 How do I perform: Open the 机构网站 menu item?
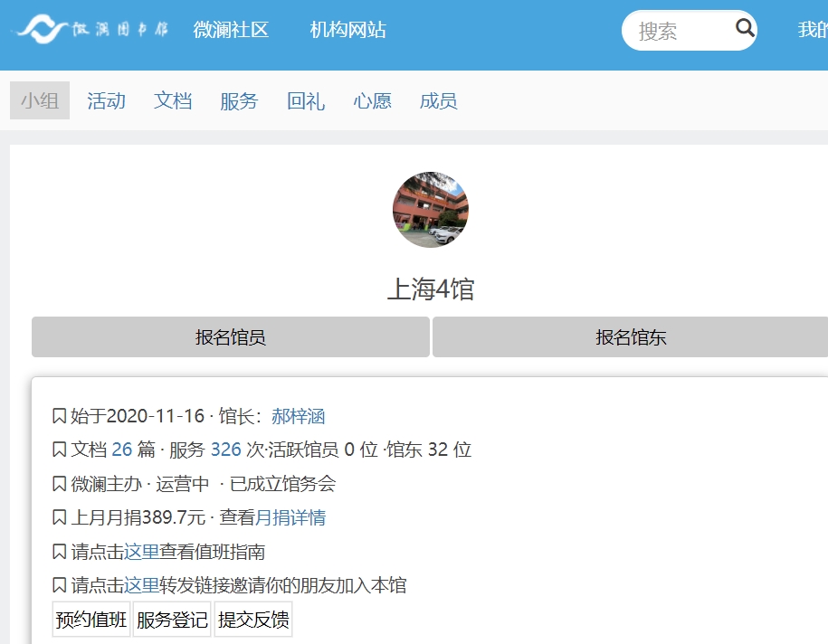(347, 30)
